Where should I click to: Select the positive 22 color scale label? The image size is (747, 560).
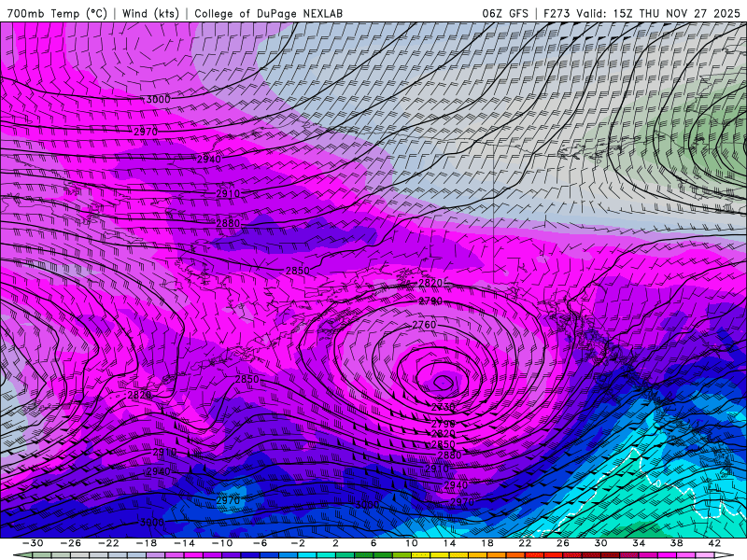(525, 543)
